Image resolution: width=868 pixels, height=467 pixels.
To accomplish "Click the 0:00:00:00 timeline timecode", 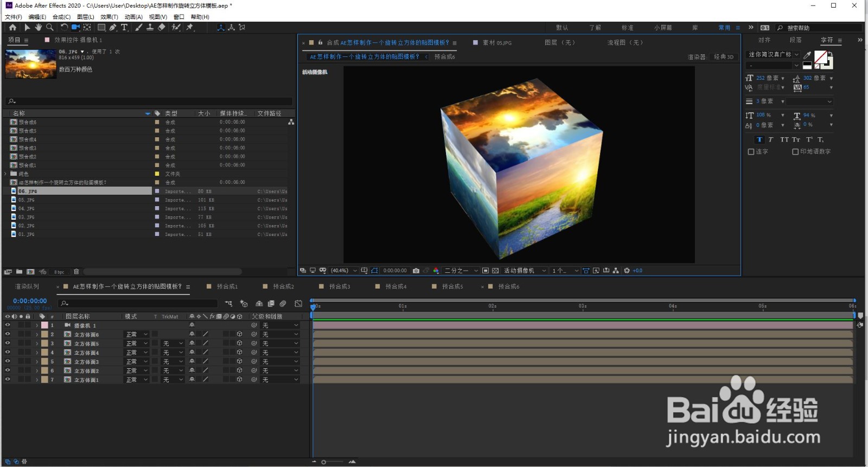I will coord(30,301).
